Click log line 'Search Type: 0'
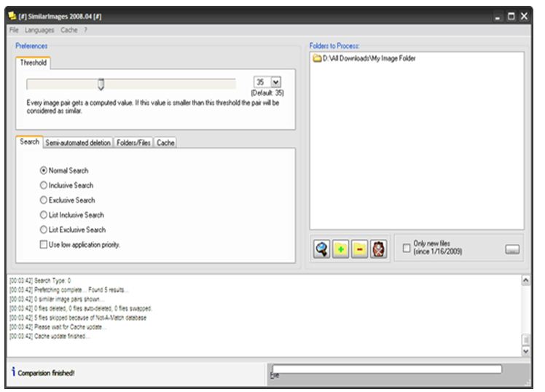The height and width of the screenshot is (392, 545). coord(40,281)
